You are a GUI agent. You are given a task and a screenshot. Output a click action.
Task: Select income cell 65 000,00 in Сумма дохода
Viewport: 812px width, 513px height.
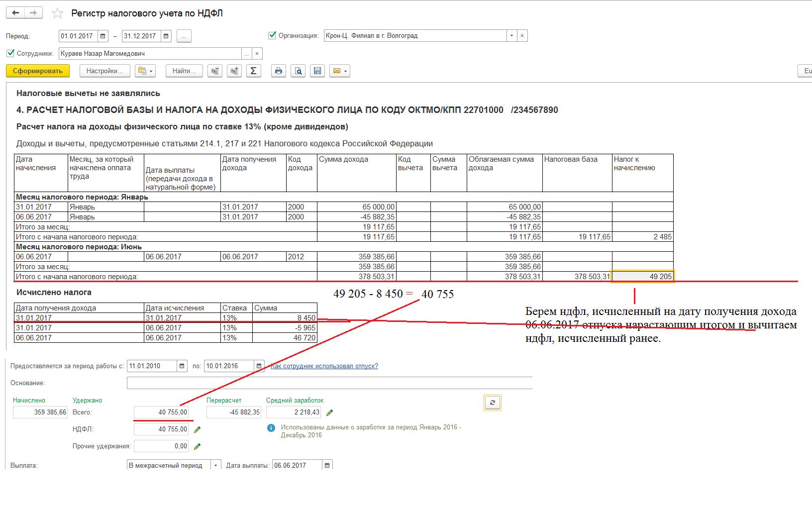click(357, 207)
